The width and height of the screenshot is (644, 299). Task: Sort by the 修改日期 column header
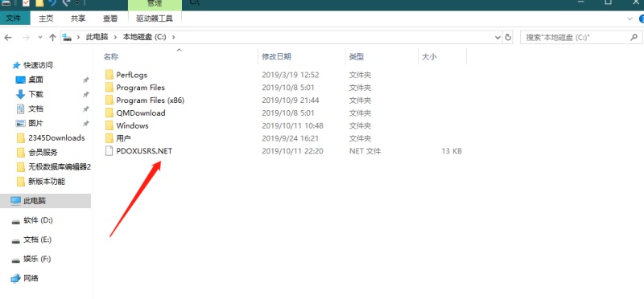[276, 57]
